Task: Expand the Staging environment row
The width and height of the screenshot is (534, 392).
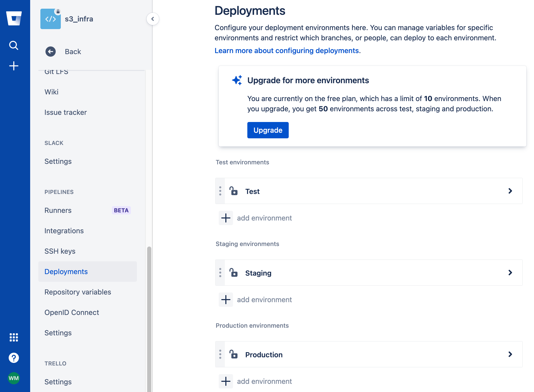Action: pyautogui.click(x=511, y=272)
